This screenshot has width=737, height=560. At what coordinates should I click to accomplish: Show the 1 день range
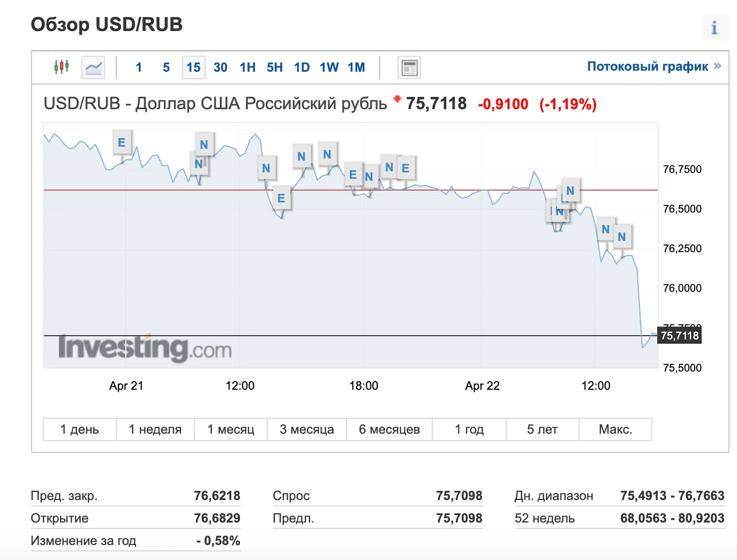click(80, 429)
